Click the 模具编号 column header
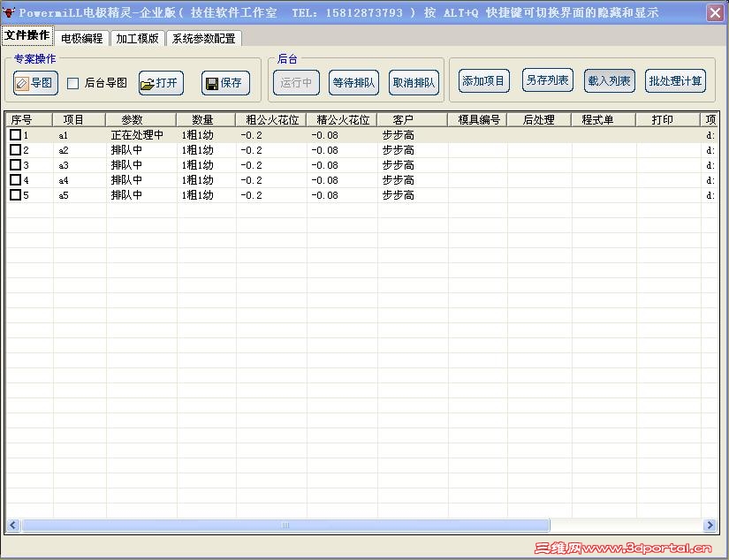The height and width of the screenshot is (560, 729). click(477, 120)
